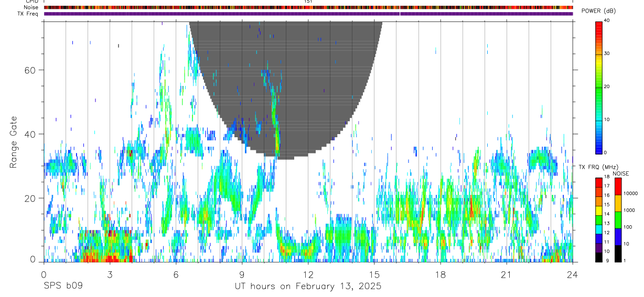This screenshot has width=644, height=297.
Task: Click the 18 label on the TX FRQ legend
Action: point(607,177)
